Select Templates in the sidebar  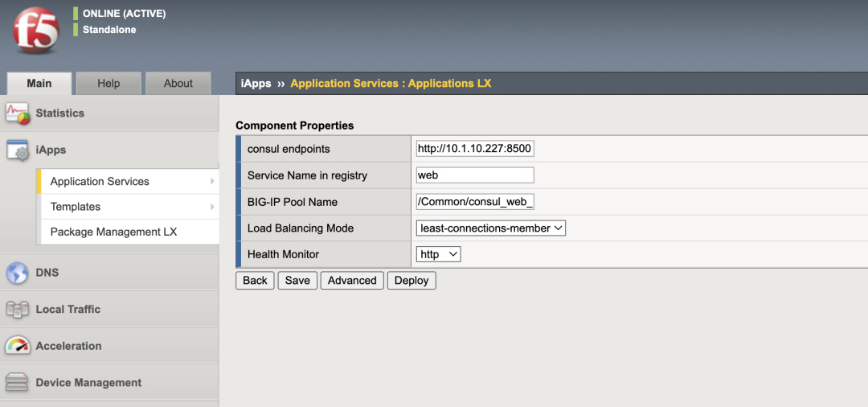(76, 207)
